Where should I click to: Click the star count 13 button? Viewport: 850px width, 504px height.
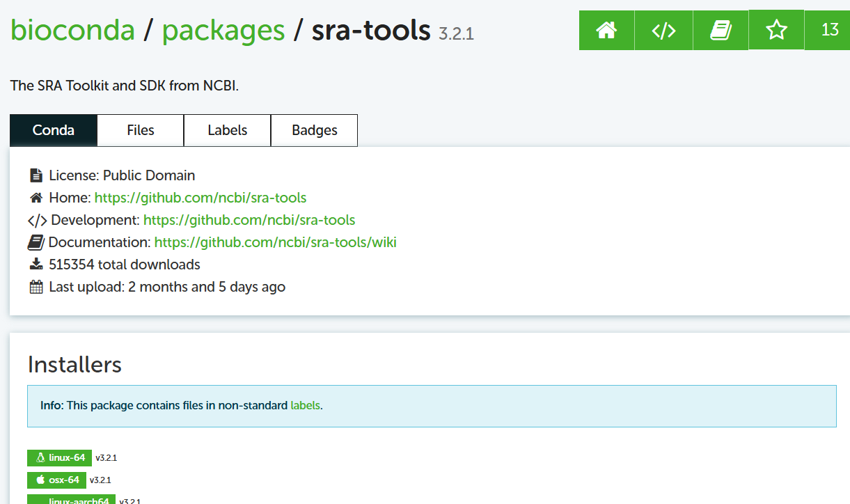coord(829,30)
